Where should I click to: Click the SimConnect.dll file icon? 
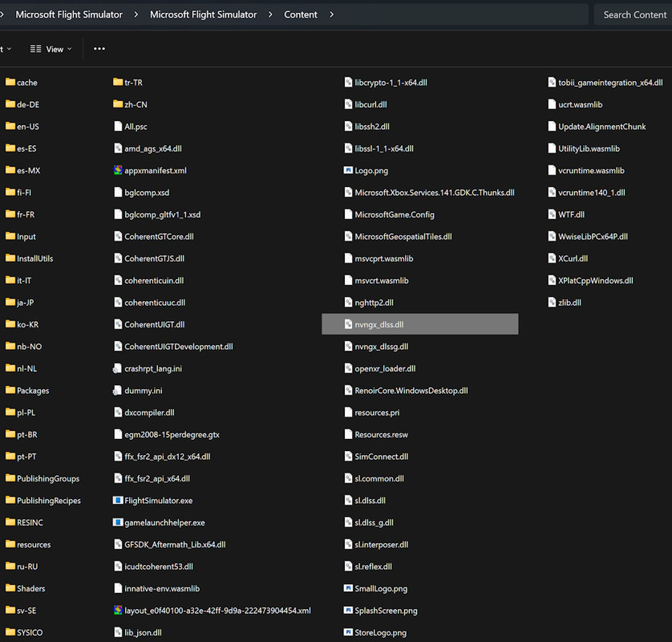point(348,456)
